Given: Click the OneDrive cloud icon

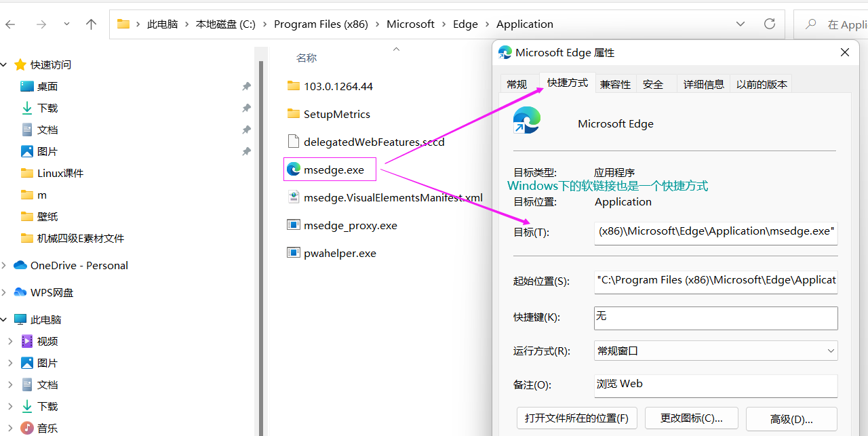Looking at the screenshot, I should [x=20, y=265].
